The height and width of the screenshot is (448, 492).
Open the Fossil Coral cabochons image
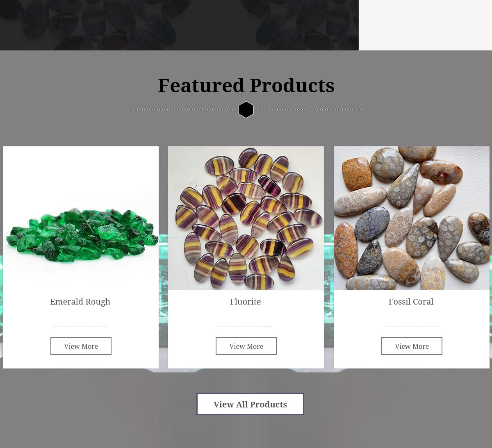coord(412,218)
